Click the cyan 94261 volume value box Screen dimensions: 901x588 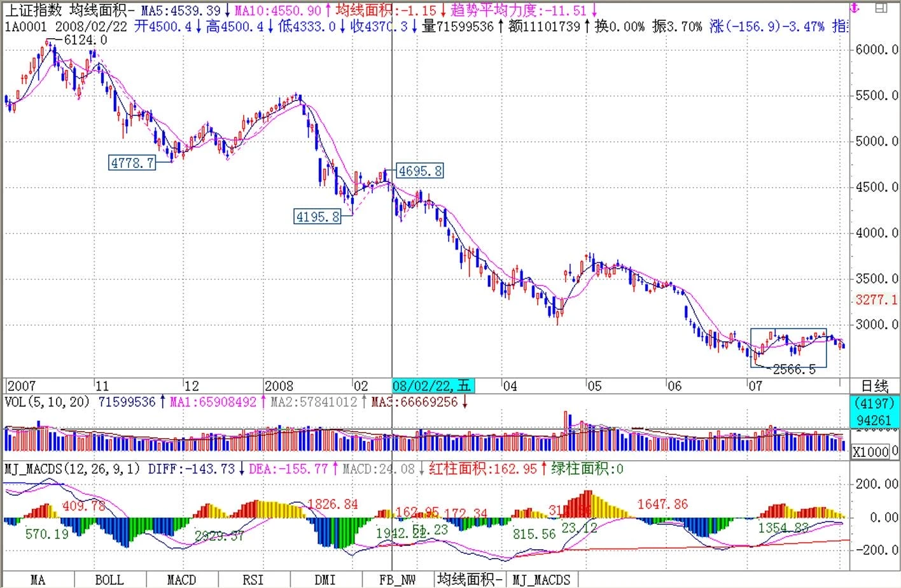(x=874, y=420)
